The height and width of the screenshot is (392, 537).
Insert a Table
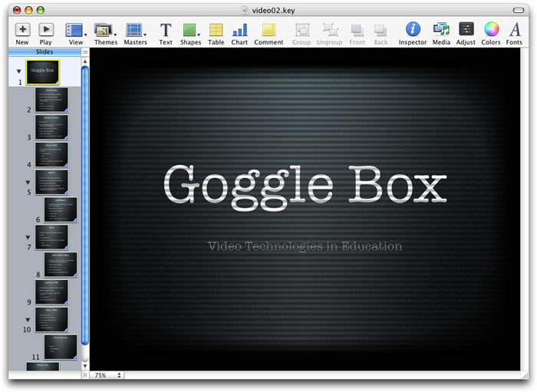(x=216, y=30)
